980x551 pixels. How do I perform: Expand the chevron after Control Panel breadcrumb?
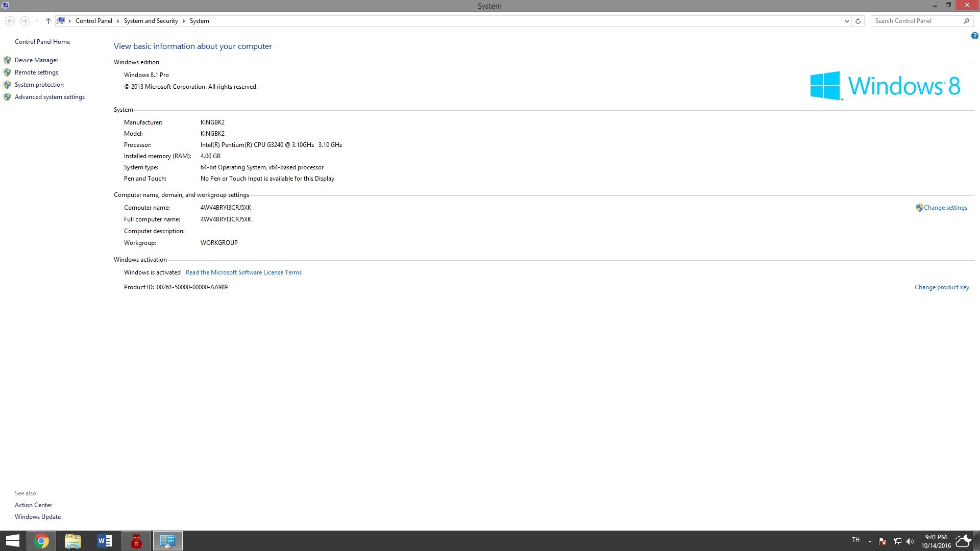pos(118,21)
